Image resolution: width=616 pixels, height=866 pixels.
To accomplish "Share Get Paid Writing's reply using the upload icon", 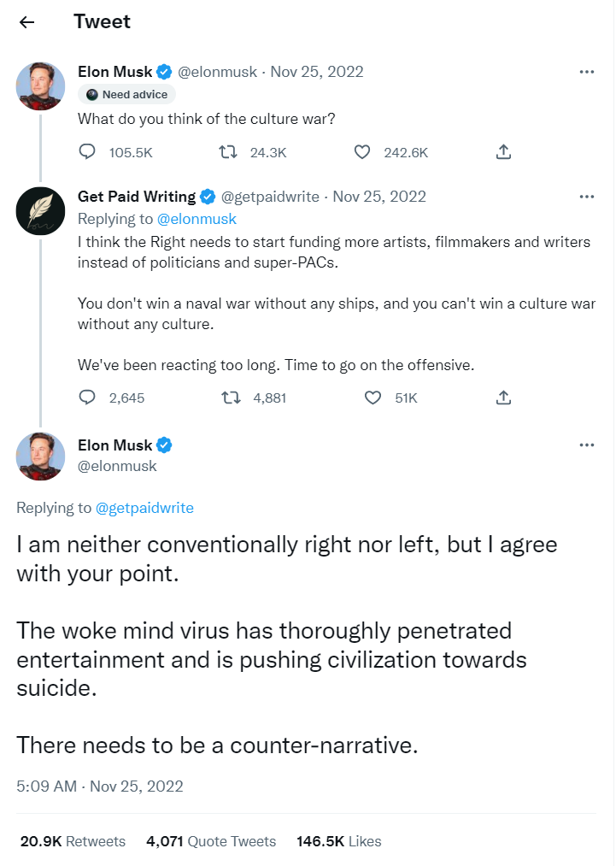I will [503, 398].
